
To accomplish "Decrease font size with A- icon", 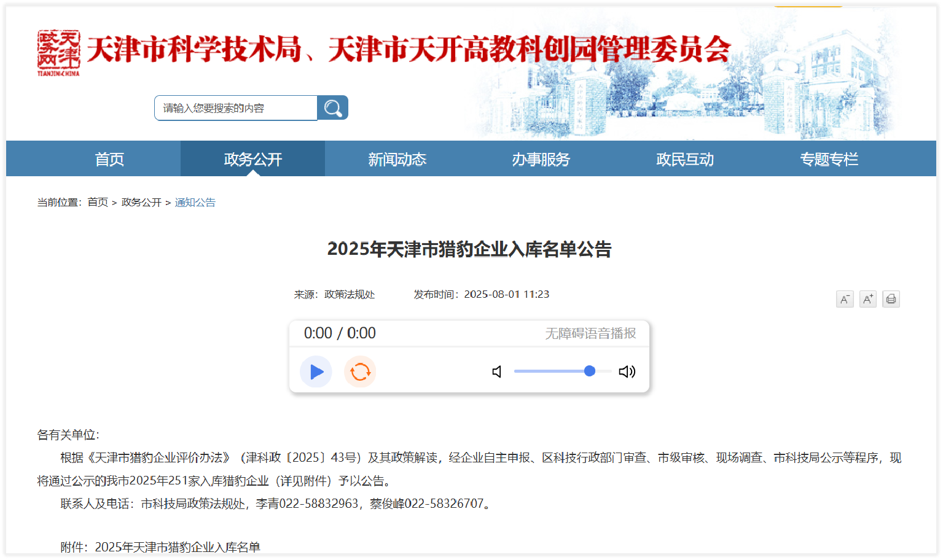I will tap(845, 299).
